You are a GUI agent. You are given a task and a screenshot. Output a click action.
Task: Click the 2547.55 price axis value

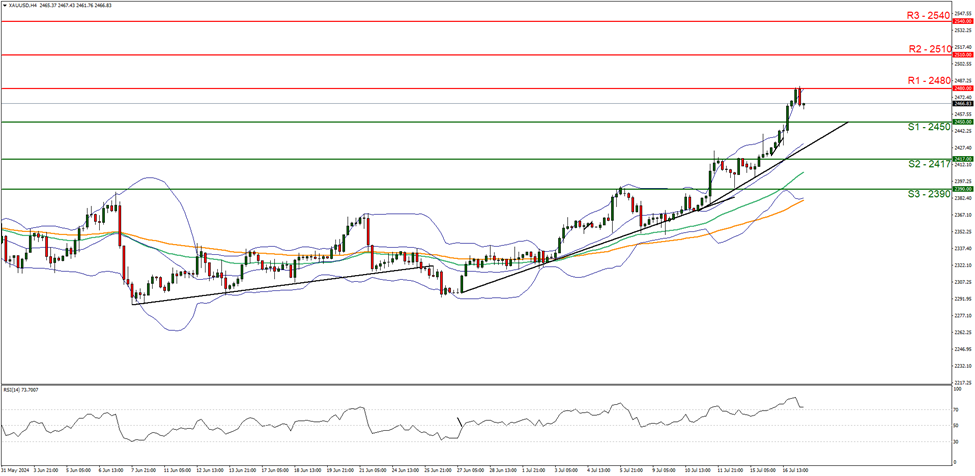tap(962, 12)
